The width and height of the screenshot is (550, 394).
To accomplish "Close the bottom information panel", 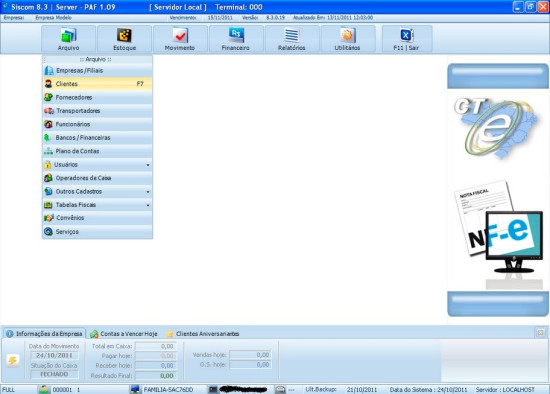I will point(541,332).
